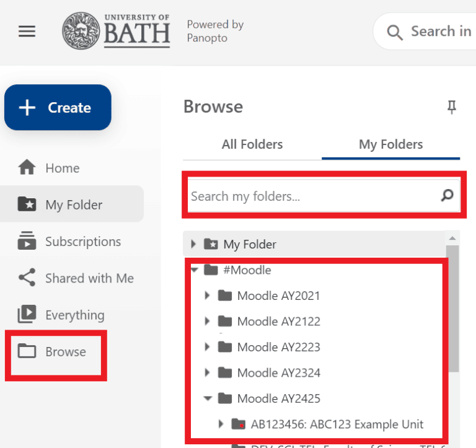Click the Create button

point(58,108)
